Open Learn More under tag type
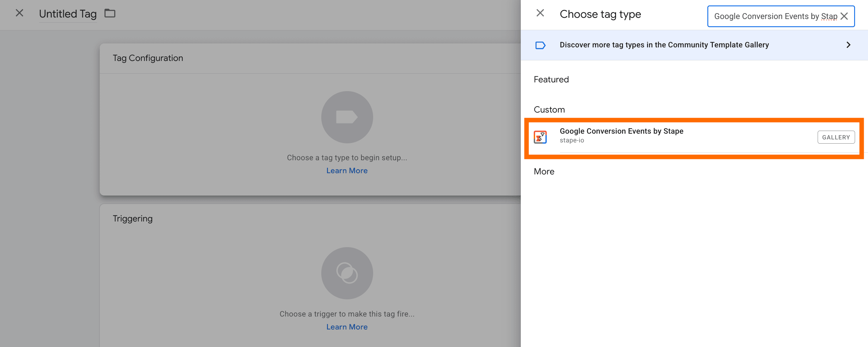This screenshot has width=868, height=347. click(347, 171)
